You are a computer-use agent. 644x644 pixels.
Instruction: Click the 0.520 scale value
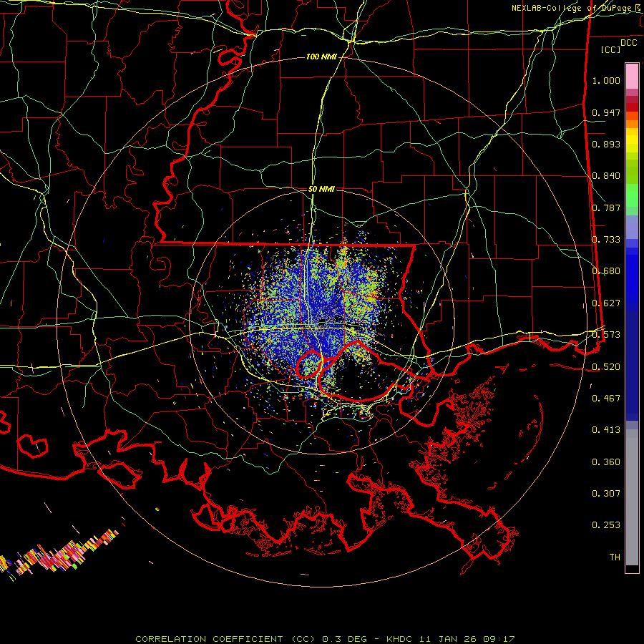606,367
